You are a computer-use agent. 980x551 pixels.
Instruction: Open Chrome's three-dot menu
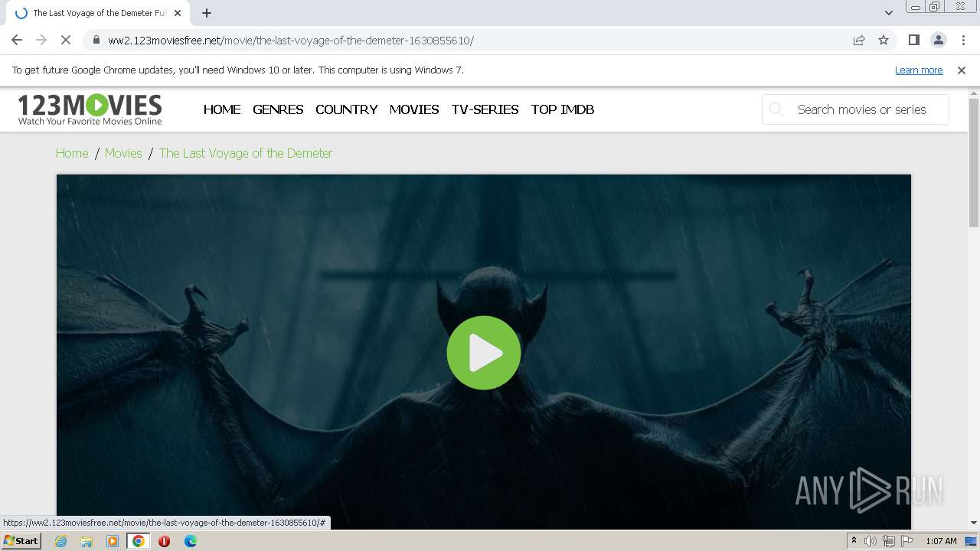[x=963, y=40]
